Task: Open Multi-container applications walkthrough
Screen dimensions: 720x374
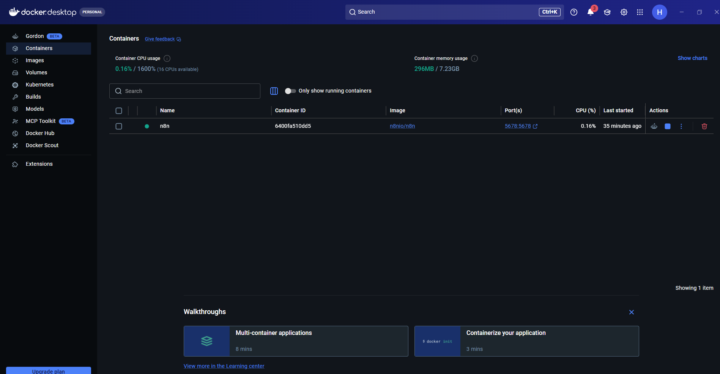Action: click(x=296, y=341)
